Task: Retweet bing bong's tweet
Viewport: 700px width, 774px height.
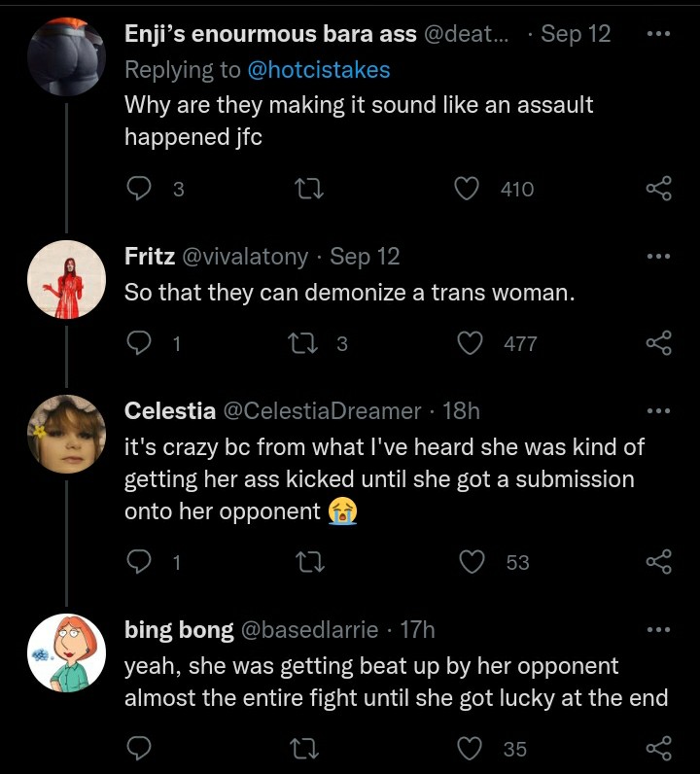Action: (x=304, y=749)
